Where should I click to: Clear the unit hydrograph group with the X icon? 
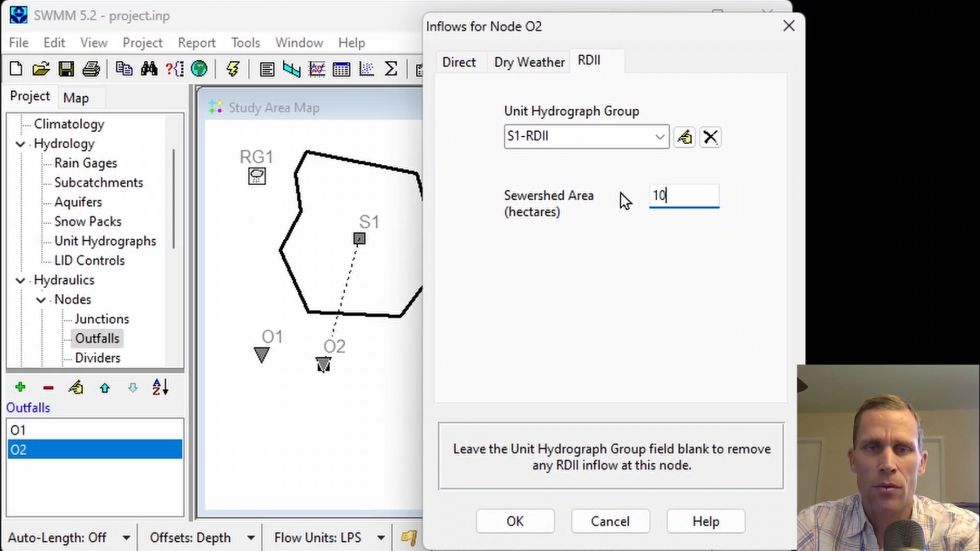[710, 137]
